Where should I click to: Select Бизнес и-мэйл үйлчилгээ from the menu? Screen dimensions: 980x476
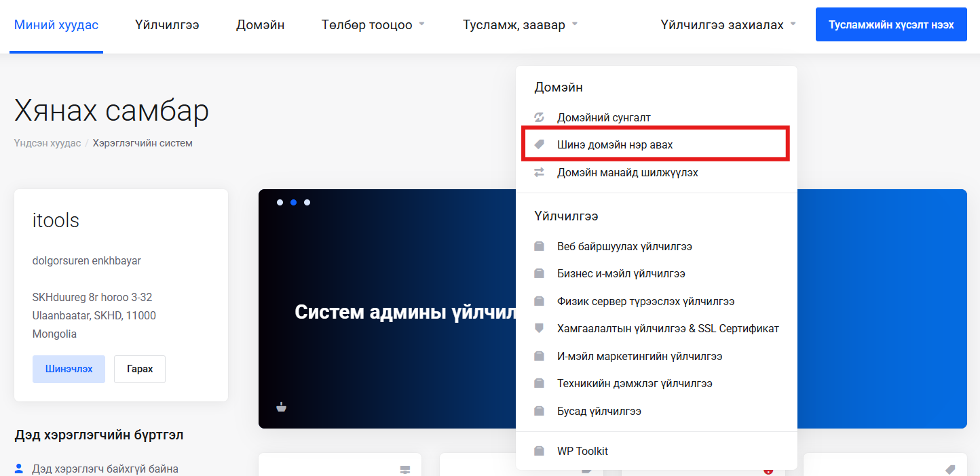coord(621,274)
